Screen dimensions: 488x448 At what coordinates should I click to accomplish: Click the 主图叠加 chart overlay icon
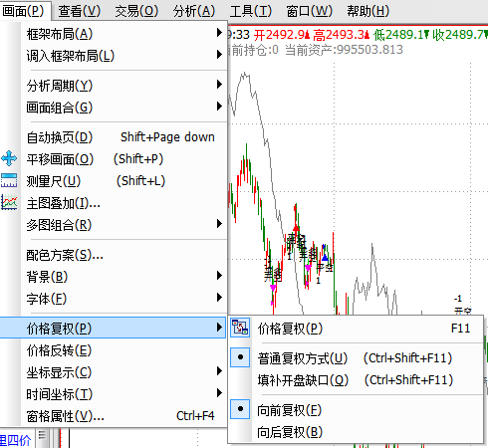click(9, 202)
